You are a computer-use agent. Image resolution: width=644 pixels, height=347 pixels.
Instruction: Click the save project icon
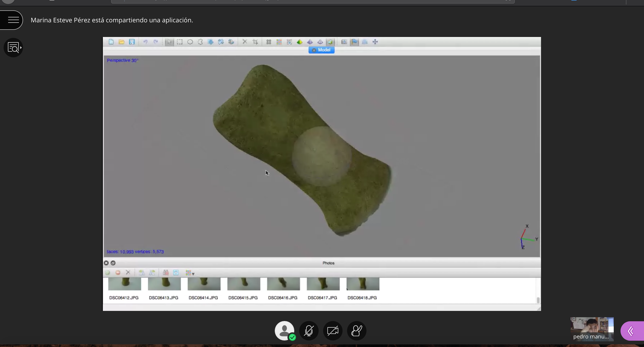pos(132,42)
